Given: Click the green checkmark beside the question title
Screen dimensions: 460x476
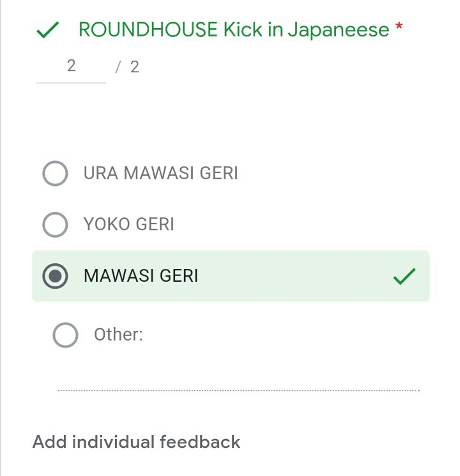Looking at the screenshot, I should click(x=49, y=29).
